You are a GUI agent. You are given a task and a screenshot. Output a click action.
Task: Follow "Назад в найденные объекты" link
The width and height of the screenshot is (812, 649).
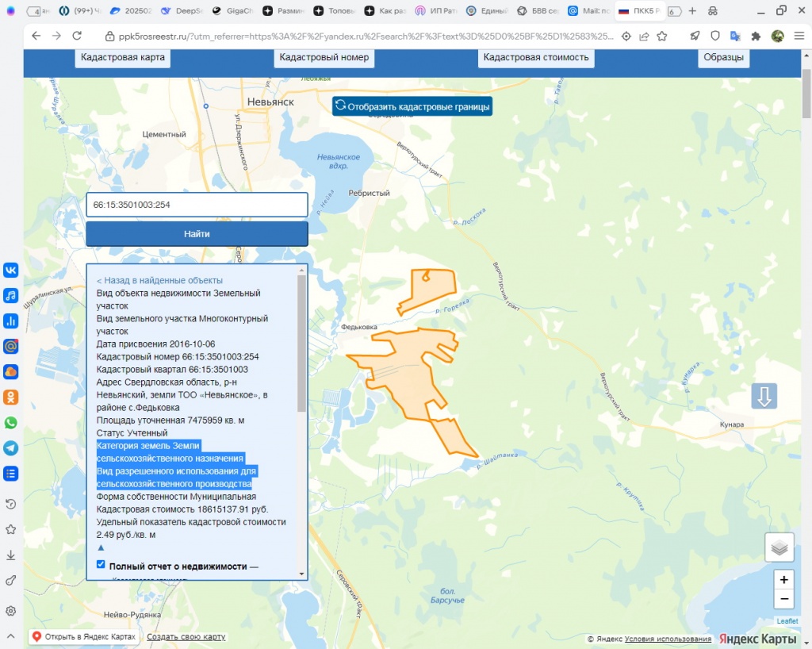[x=159, y=280]
